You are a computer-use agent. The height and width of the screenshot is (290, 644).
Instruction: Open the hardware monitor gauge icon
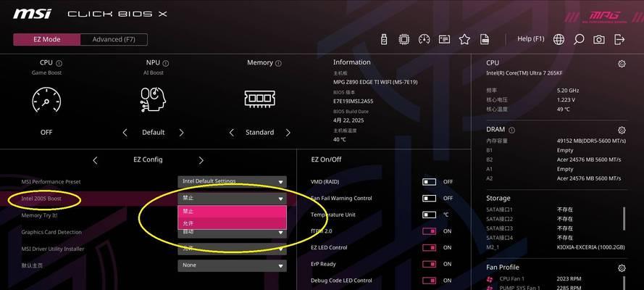point(424,39)
